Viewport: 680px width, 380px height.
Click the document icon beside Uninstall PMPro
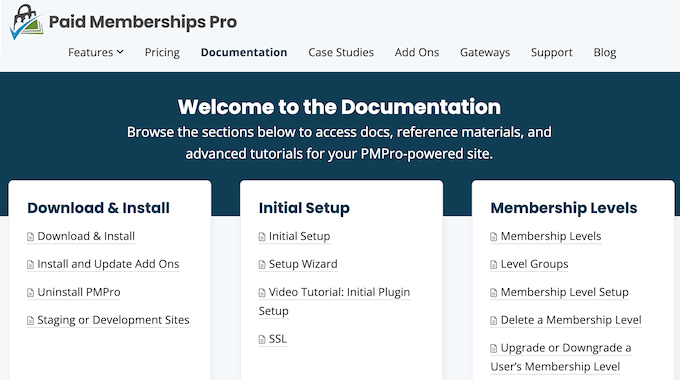click(x=30, y=293)
